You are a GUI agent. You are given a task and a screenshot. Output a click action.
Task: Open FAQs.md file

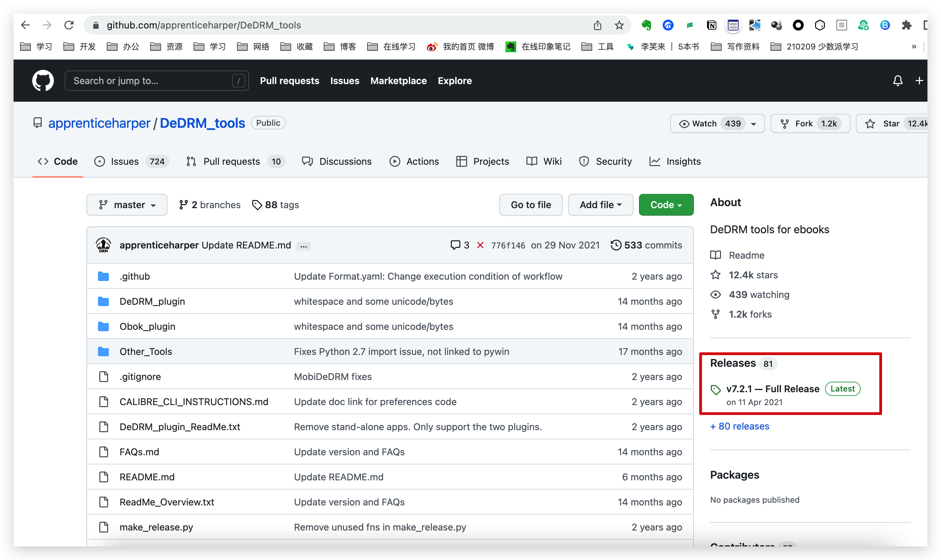coord(139,452)
